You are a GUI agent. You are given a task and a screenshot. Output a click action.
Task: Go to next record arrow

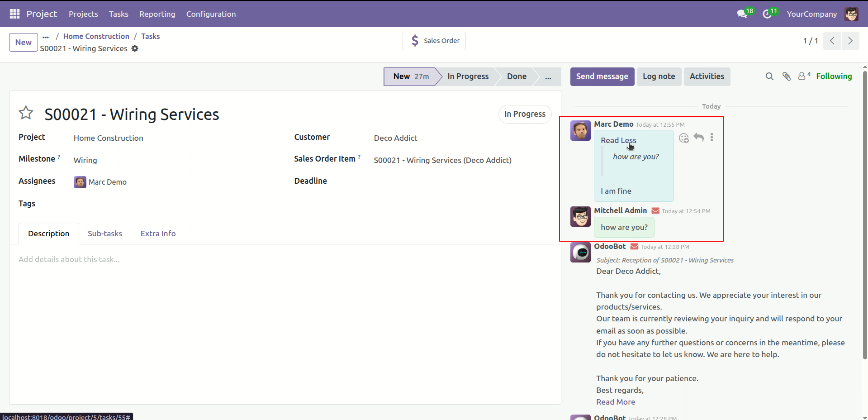[850, 41]
